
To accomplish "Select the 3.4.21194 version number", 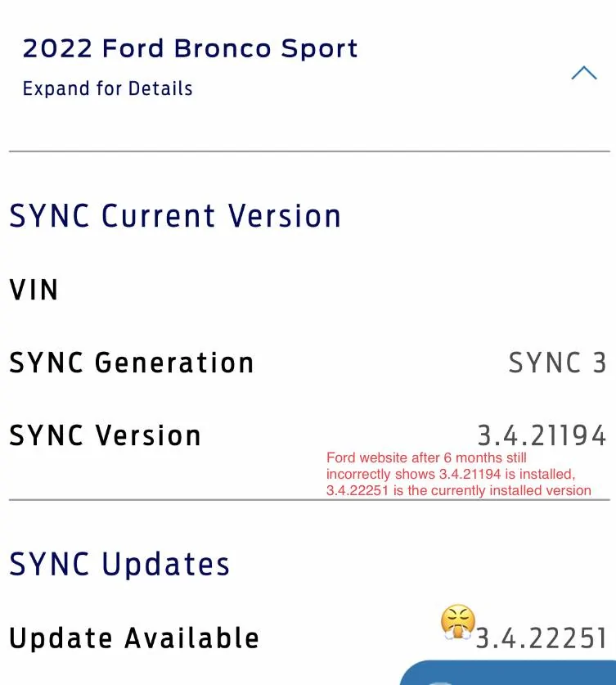I will click(542, 435).
